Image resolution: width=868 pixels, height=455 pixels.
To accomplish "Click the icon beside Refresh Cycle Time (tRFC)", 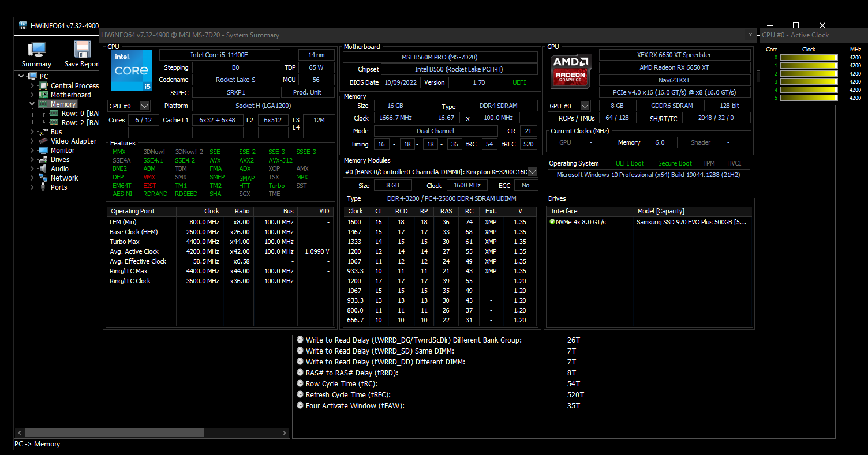I will (300, 394).
